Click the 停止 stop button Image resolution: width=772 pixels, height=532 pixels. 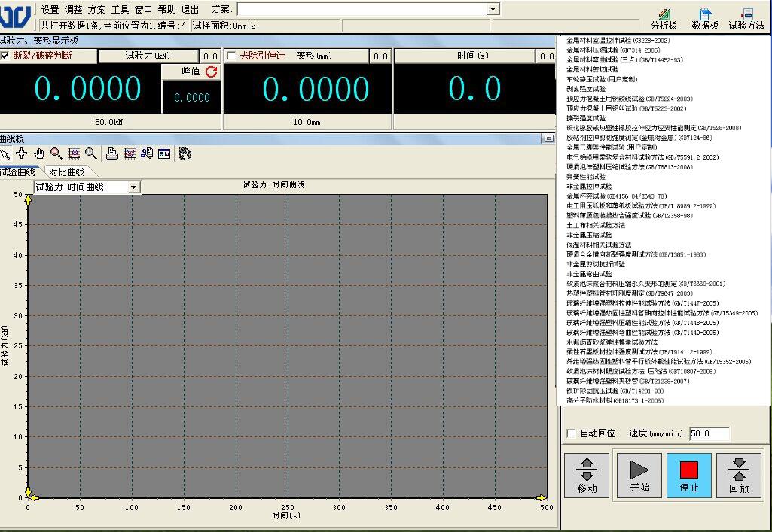689,476
